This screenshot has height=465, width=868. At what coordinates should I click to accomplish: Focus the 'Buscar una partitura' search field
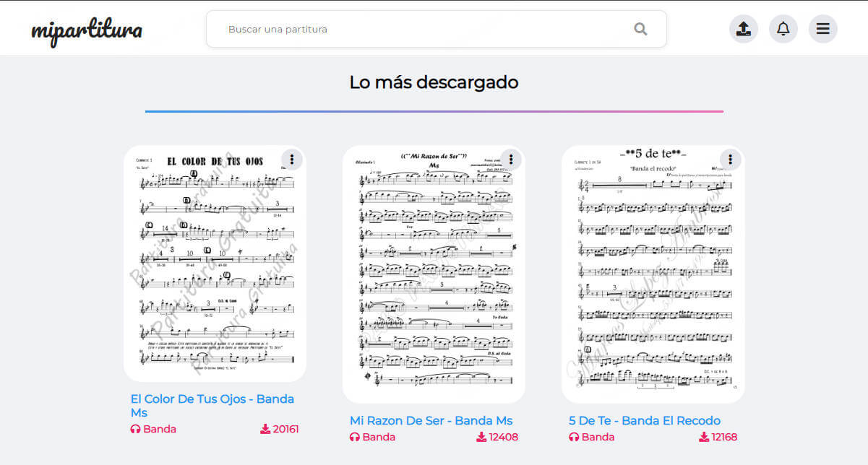tap(426, 30)
